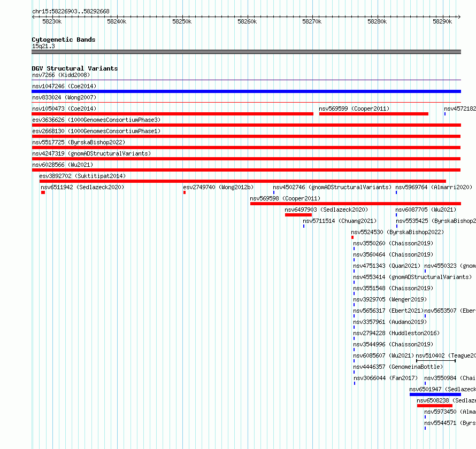Click nsv3066044 (Fan2017) label
Image resolution: width=476 pixels, height=449 pixels.
[386, 378]
